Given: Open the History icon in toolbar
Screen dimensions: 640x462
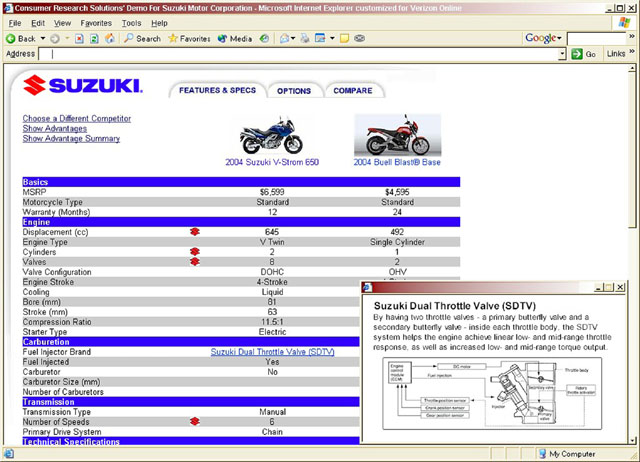Looking at the screenshot, I should 264,39.
